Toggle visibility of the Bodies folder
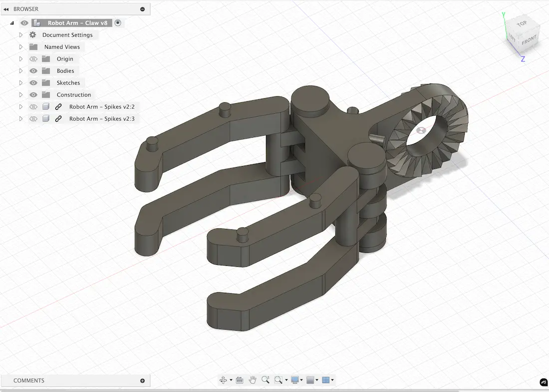Image resolution: width=549 pixels, height=392 pixels. coord(33,70)
